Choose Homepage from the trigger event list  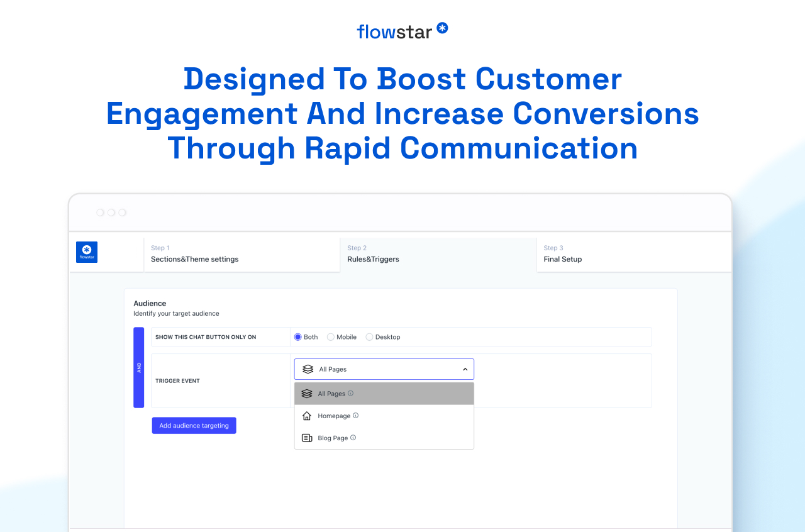click(334, 416)
